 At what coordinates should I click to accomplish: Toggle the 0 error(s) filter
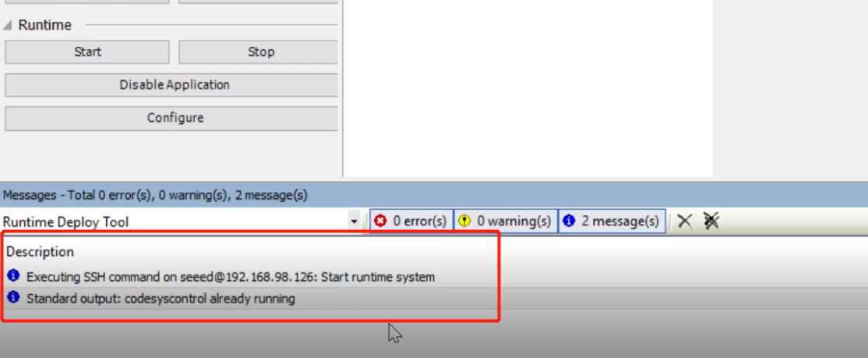pos(411,222)
